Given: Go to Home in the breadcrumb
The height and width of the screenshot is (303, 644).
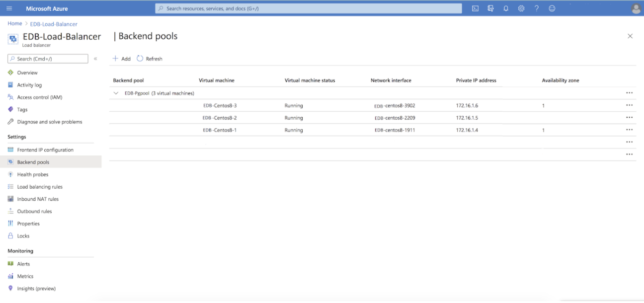Looking at the screenshot, I should [x=15, y=23].
